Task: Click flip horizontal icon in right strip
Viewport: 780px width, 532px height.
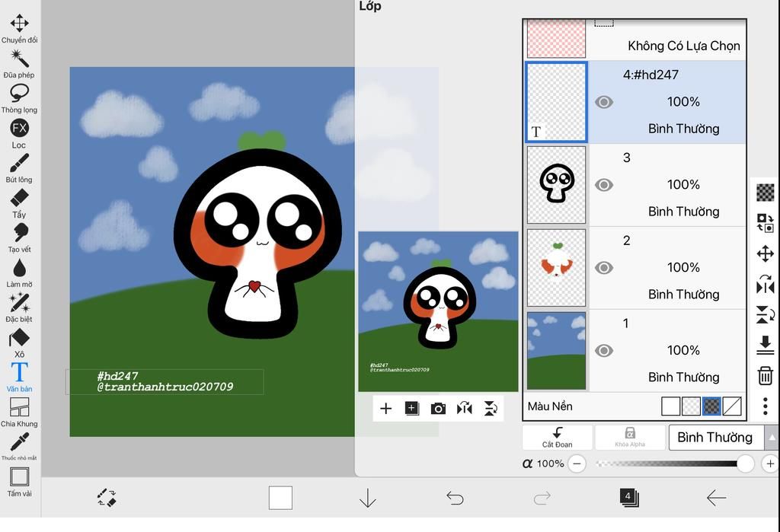Action: click(765, 285)
